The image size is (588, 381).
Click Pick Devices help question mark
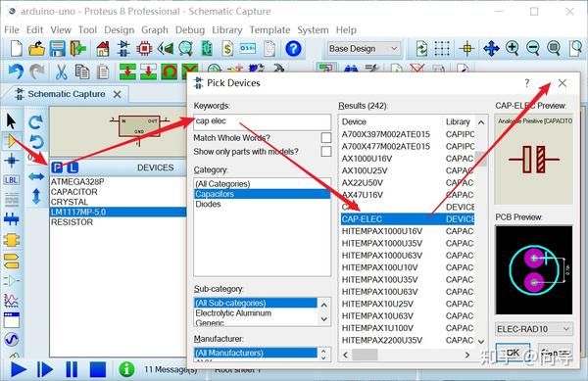(527, 83)
